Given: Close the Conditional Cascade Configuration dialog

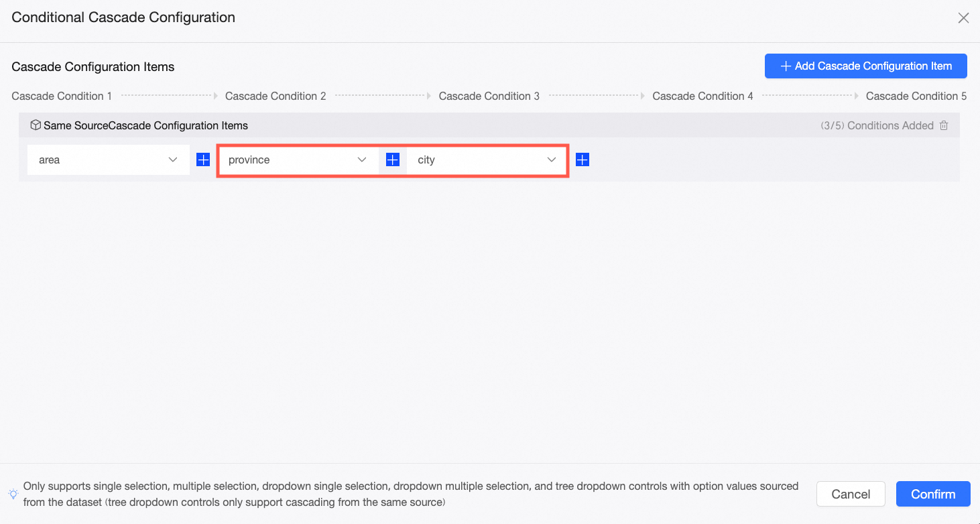Looking at the screenshot, I should (x=963, y=18).
